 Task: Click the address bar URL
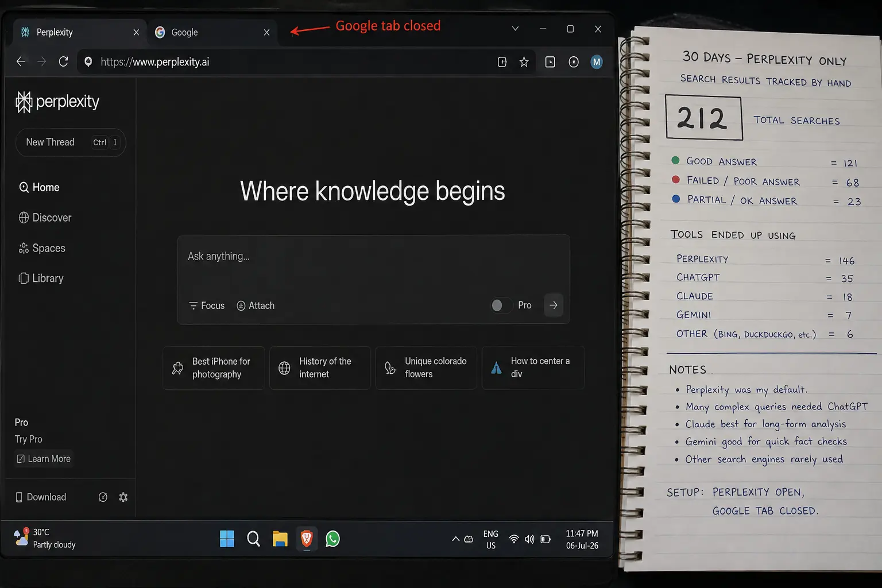154,62
